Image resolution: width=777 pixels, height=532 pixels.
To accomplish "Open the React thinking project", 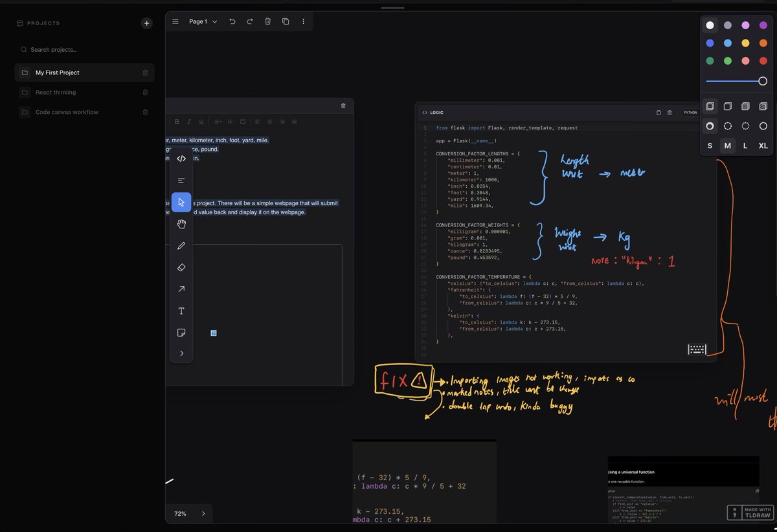I will coord(84,93).
